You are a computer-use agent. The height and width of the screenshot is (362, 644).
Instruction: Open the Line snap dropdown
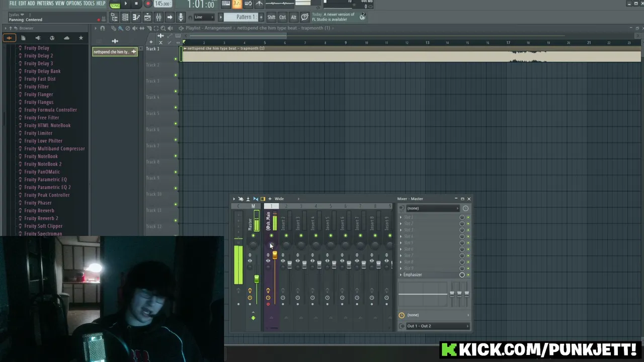click(203, 17)
